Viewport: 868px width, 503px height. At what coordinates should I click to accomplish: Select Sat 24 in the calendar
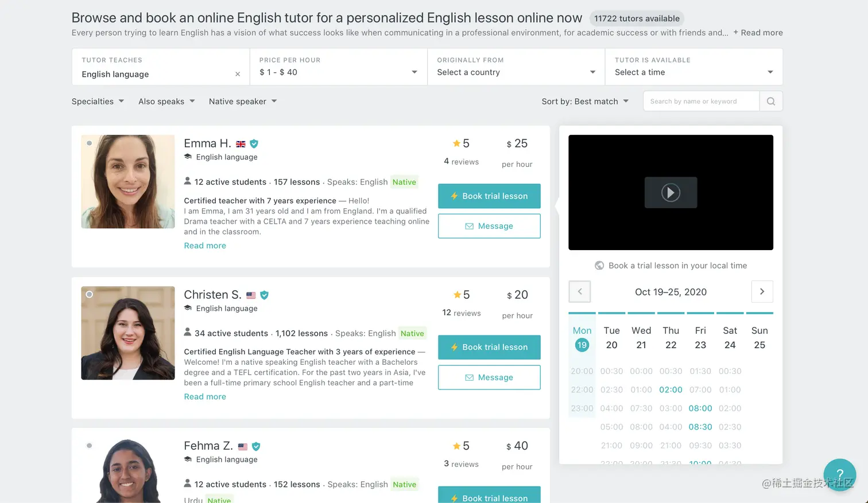730,338
